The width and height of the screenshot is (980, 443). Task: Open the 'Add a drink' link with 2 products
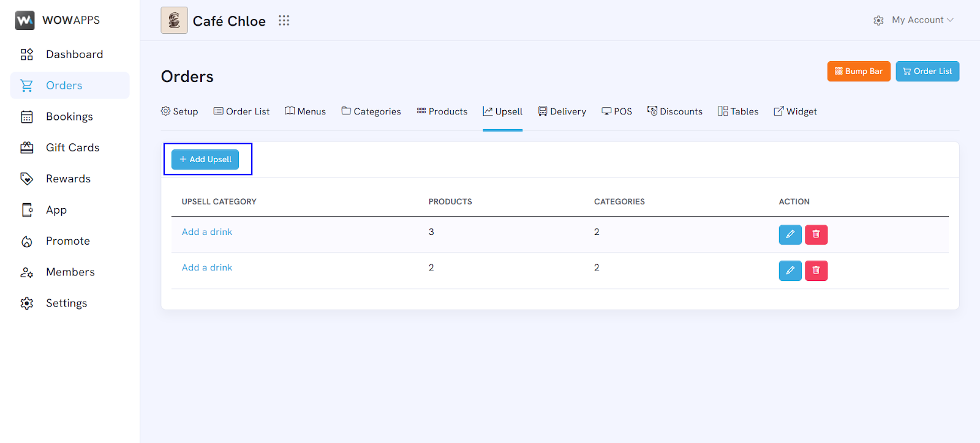coord(207,267)
